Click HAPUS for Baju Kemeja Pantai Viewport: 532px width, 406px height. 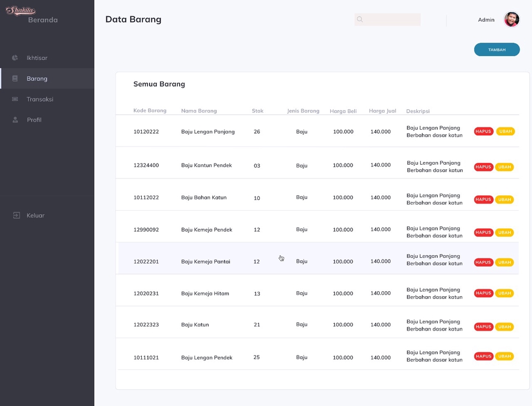pyautogui.click(x=483, y=262)
